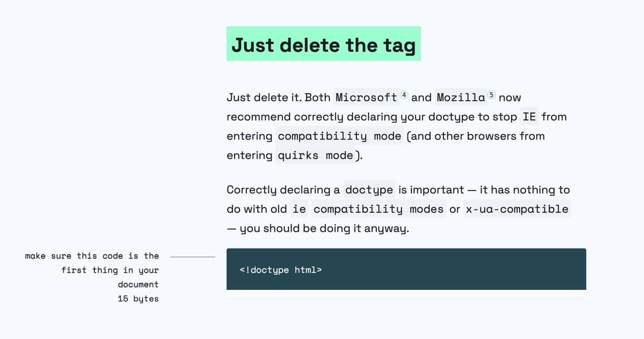Click the inline "doctype" code word
Screen dimensions: 644x339
tap(369, 190)
